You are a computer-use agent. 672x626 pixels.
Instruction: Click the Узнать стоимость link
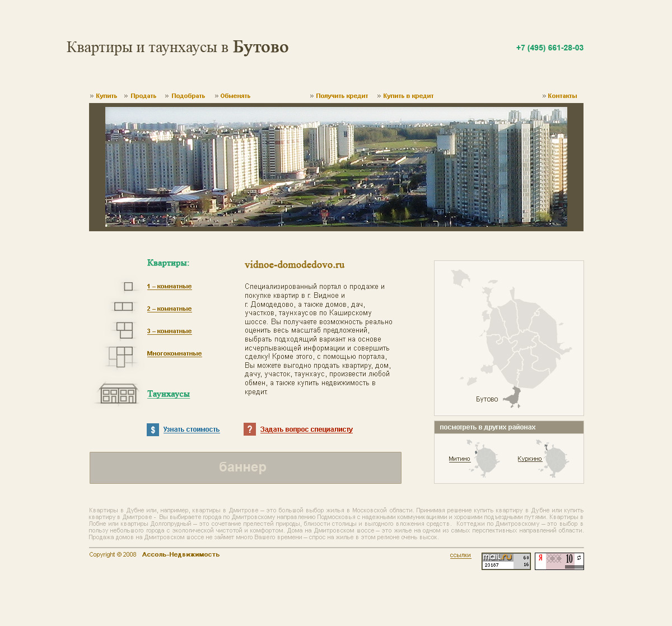point(192,429)
